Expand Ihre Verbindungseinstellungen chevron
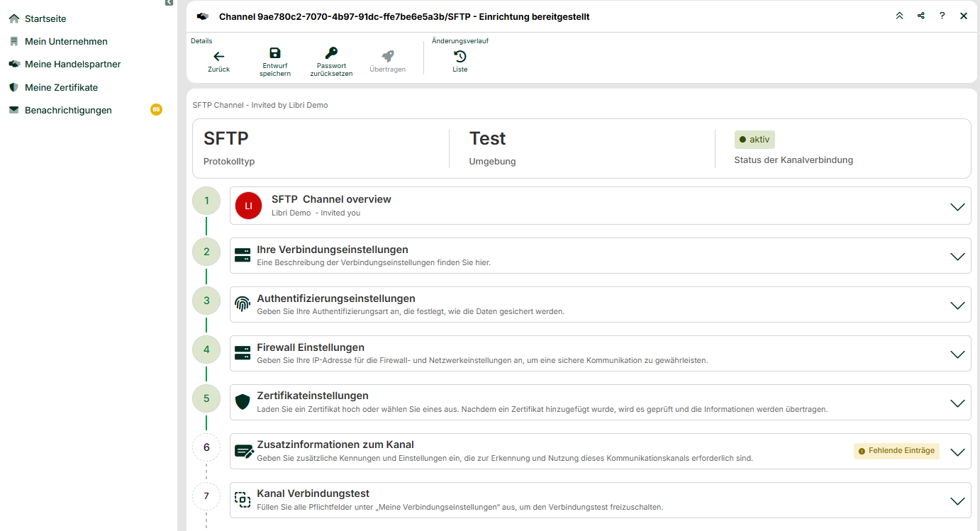980x531 pixels. [x=957, y=257]
